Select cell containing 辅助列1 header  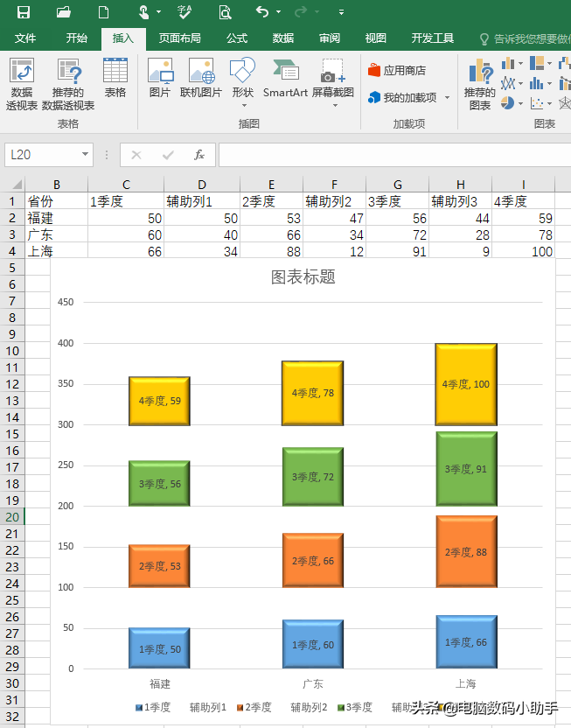[202, 201]
